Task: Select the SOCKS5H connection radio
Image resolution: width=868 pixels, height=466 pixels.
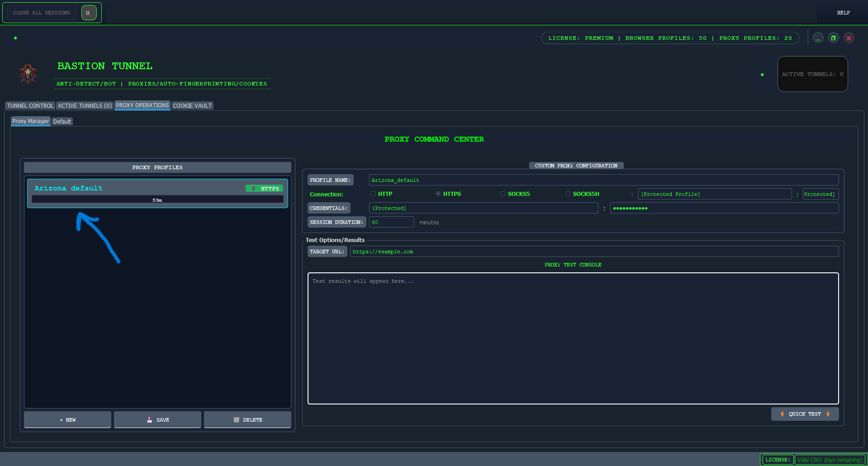Action: point(568,194)
